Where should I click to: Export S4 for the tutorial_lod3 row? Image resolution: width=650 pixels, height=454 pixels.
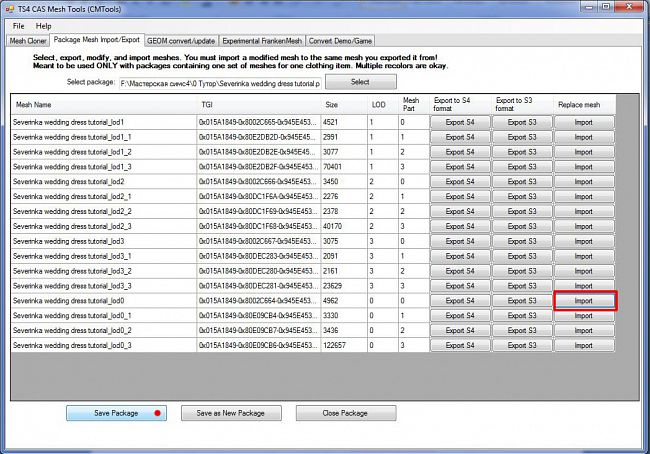[460, 241]
